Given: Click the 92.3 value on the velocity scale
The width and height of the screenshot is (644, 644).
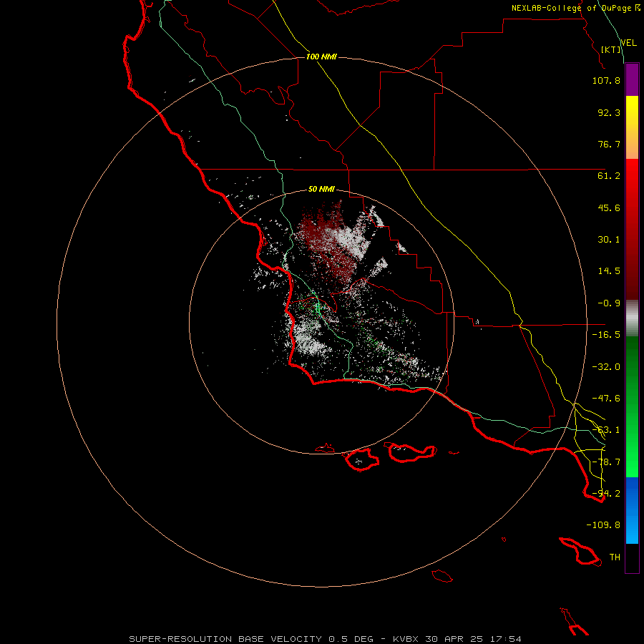Looking at the screenshot, I should tap(609, 112).
